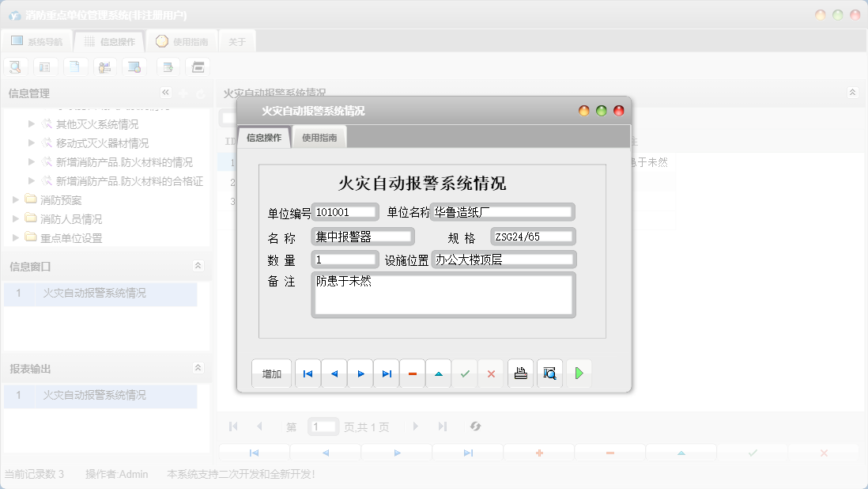Click the new document icon in toolbar

click(75, 66)
